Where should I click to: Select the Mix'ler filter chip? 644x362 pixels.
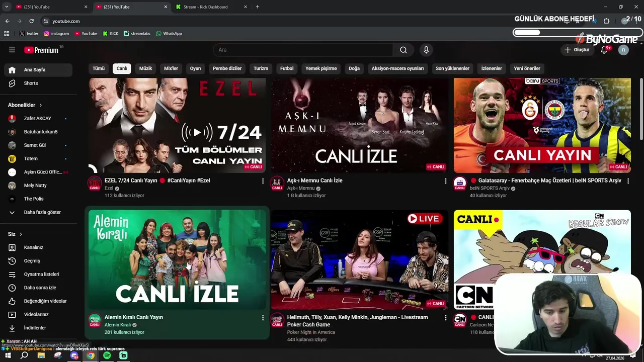click(x=171, y=68)
